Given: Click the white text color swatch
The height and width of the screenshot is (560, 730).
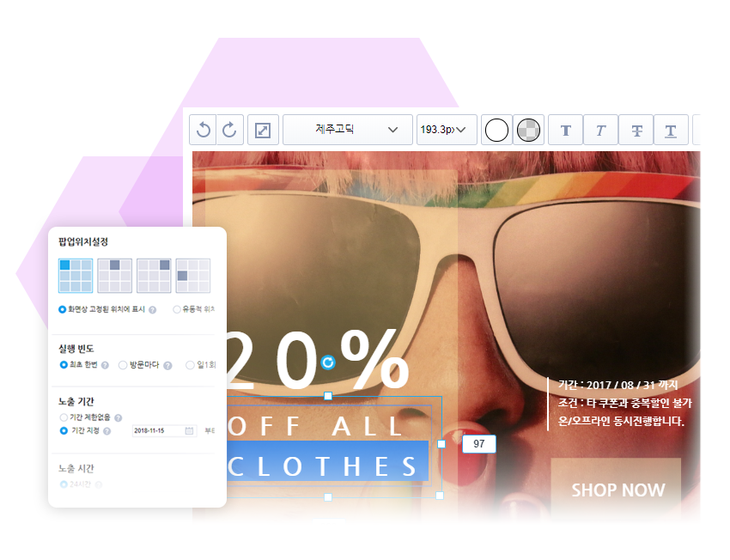Looking at the screenshot, I should click(x=497, y=130).
